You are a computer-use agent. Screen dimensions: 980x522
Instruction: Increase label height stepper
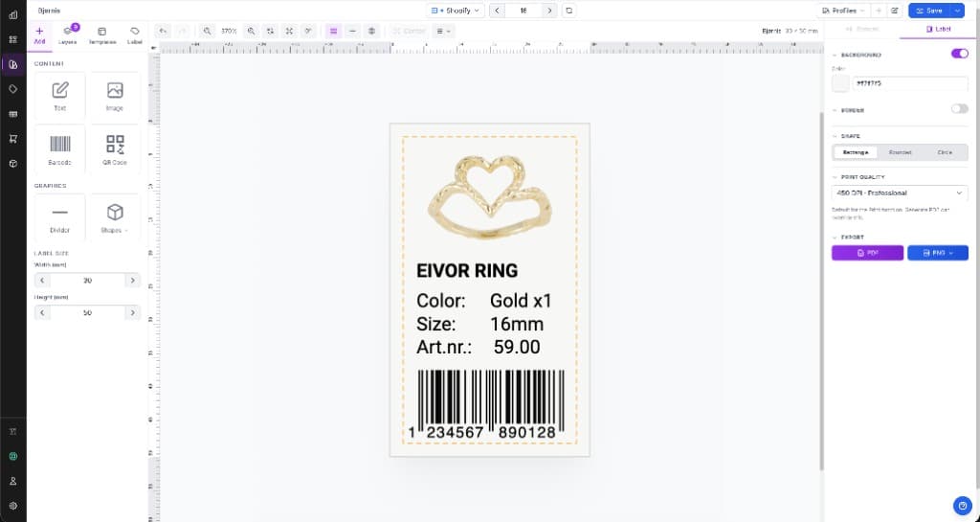pyautogui.click(x=132, y=312)
